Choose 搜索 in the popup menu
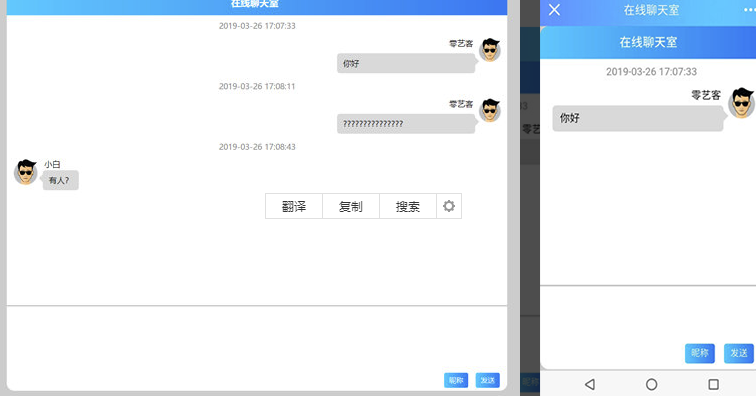 pyautogui.click(x=408, y=206)
